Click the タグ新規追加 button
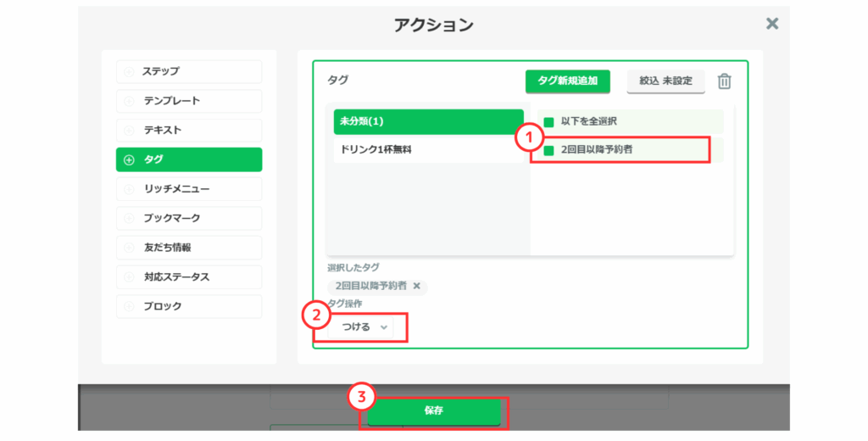Viewport: 868px width, 441px height. (567, 81)
